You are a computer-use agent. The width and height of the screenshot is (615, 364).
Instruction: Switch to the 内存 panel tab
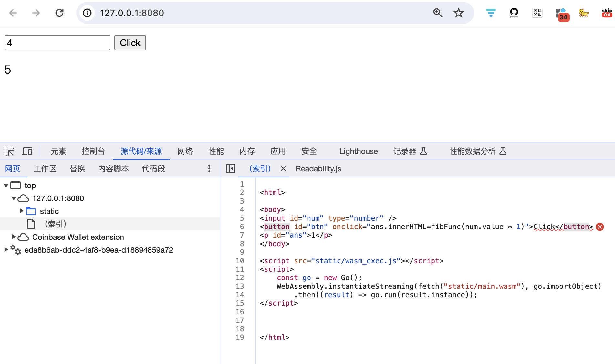(247, 151)
